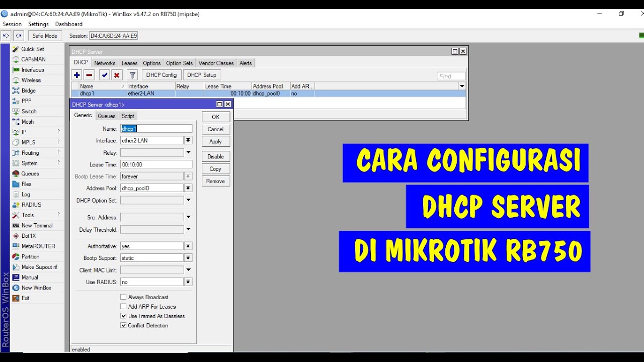
Task: Click the Redo arrow icon
Action: coord(19,36)
